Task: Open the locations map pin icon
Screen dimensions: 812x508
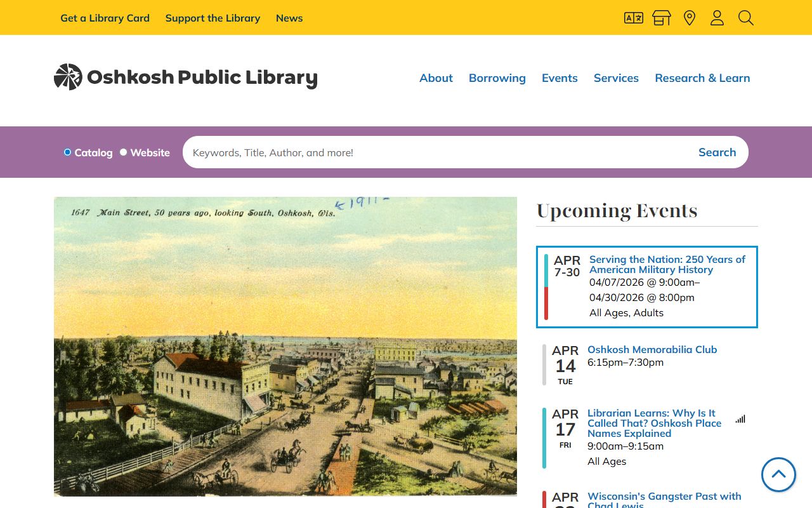Action: click(690, 18)
